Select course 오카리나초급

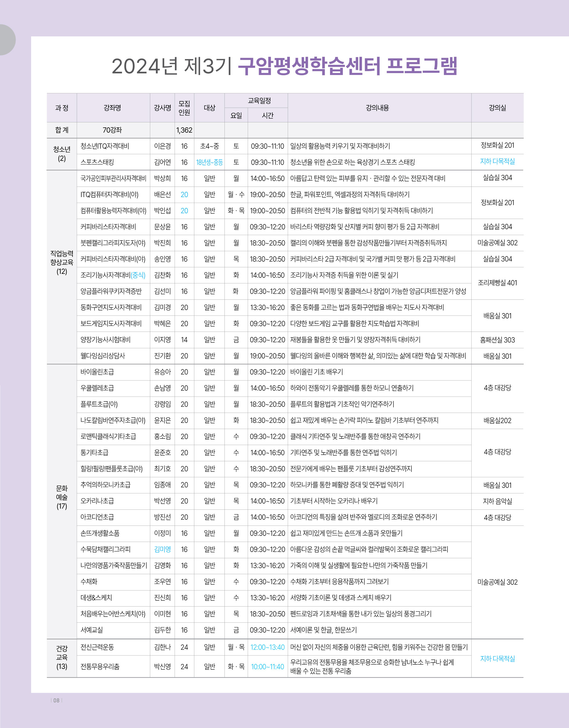97,501
